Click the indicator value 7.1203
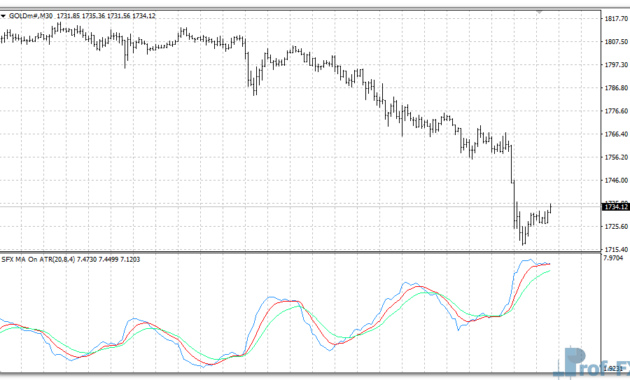Image resolution: width=630 pixels, height=380 pixels. point(130,259)
